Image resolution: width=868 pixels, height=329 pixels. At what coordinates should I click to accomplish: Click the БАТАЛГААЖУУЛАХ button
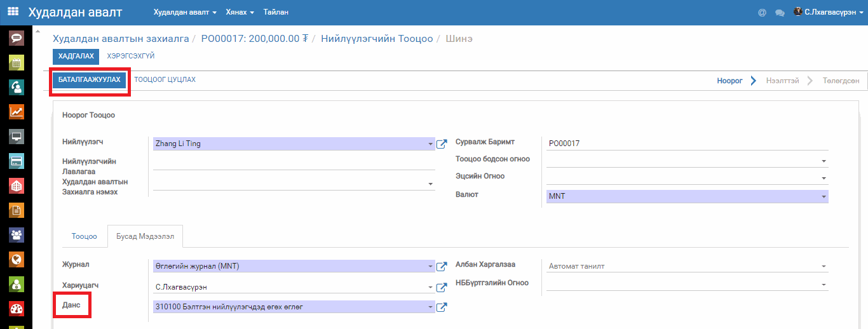pos(89,80)
